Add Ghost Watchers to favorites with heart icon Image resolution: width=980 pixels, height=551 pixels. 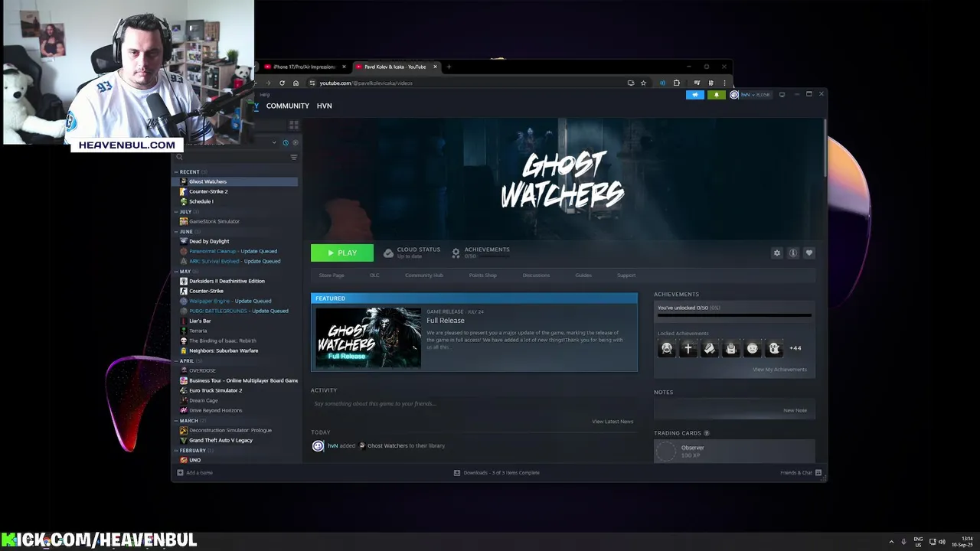809,253
